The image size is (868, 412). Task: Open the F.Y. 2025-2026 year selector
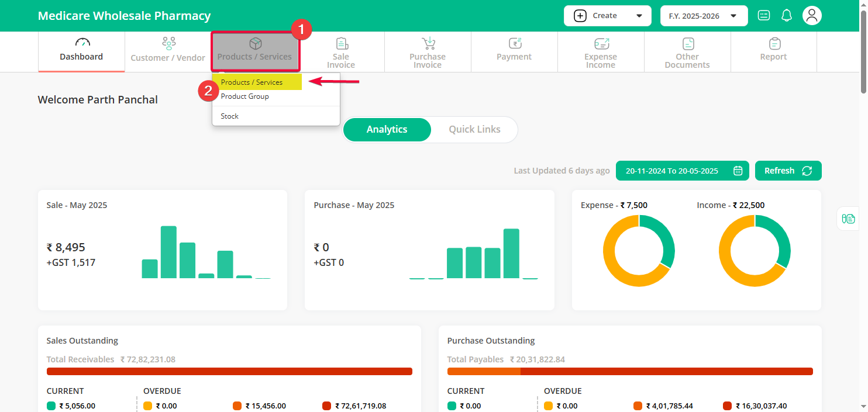(x=704, y=16)
